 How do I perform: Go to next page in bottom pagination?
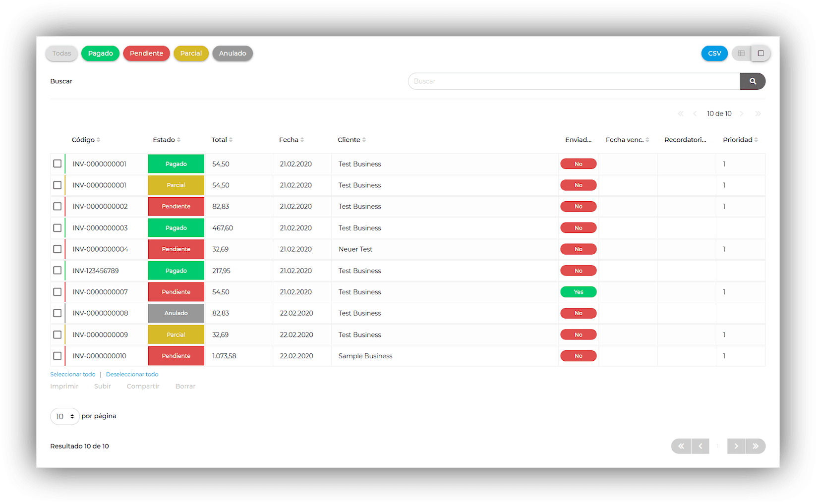point(736,446)
